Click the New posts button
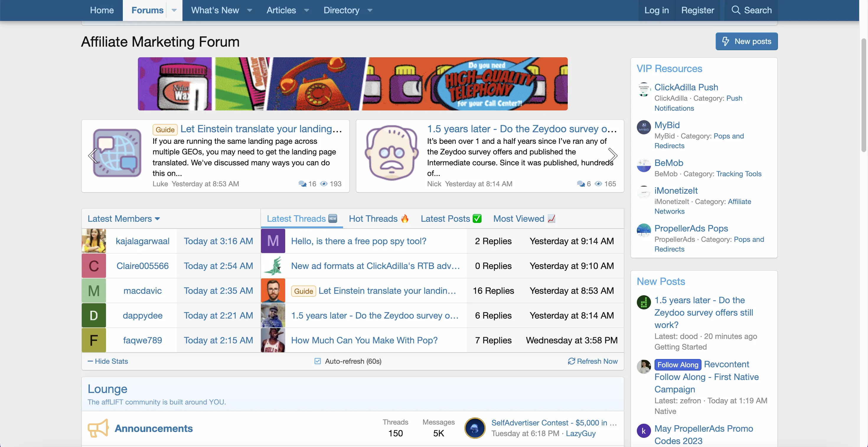The image size is (868, 447). click(746, 41)
